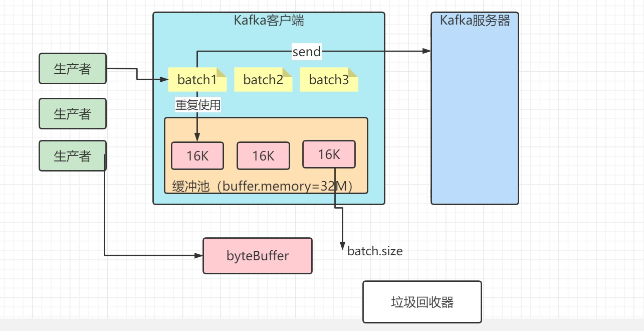
Task: Select the middle 生产者 box
Action: (x=73, y=113)
